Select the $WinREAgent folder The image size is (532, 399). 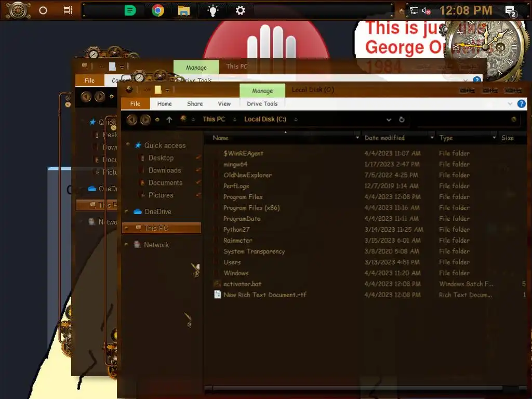243,153
